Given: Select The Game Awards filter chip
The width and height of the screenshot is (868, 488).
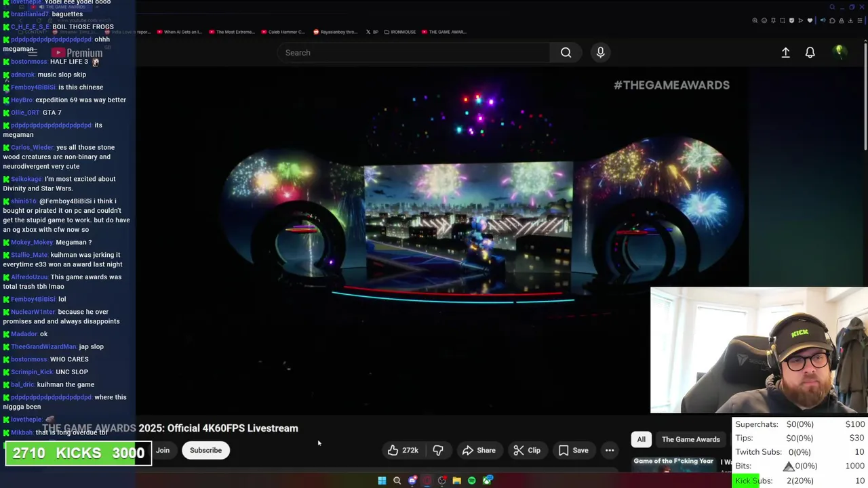Looking at the screenshot, I should pyautogui.click(x=690, y=439).
